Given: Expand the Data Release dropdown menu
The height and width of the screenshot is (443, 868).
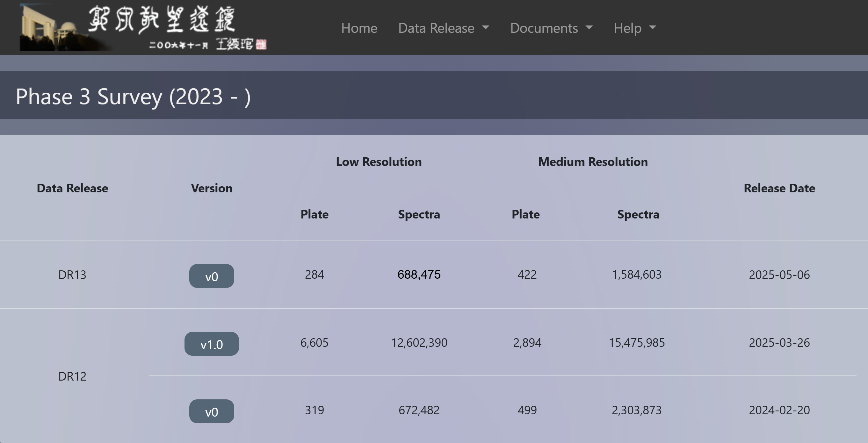Looking at the screenshot, I should click(444, 28).
